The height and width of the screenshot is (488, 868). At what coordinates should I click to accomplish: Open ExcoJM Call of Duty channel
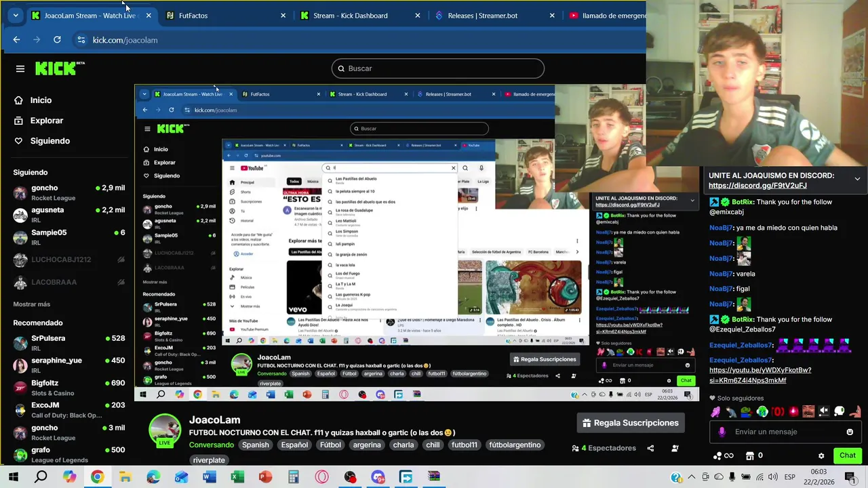(x=68, y=410)
